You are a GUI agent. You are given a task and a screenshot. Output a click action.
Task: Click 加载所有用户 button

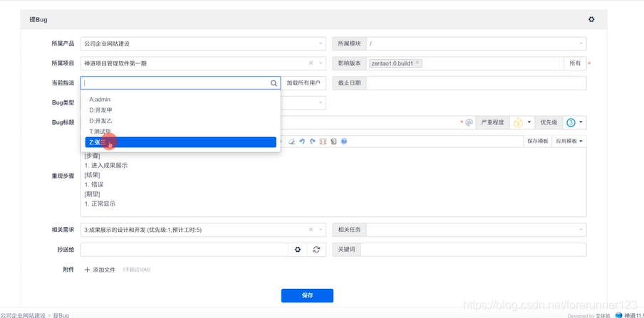point(303,83)
